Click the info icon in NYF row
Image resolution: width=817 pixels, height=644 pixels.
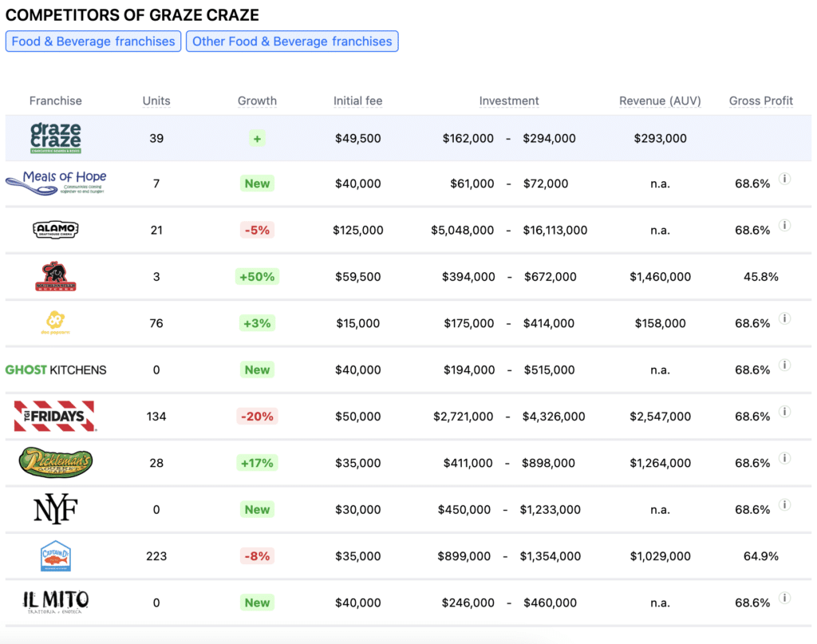click(x=785, y=504)
